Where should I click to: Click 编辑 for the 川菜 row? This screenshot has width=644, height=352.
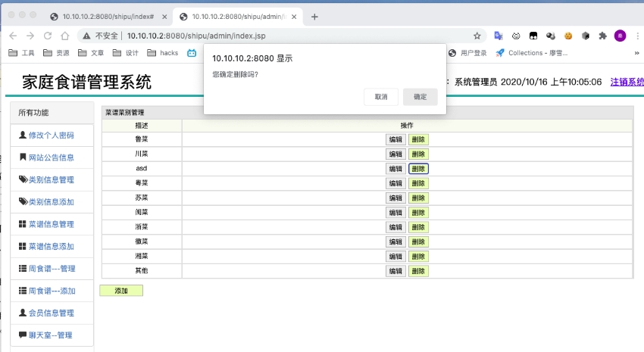click(x=395, y=154)
